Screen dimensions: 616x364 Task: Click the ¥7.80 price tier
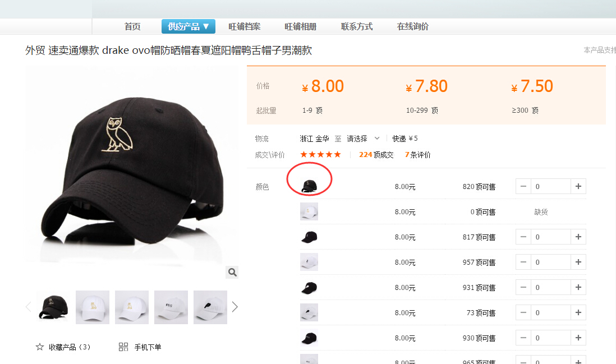(426, 86)
